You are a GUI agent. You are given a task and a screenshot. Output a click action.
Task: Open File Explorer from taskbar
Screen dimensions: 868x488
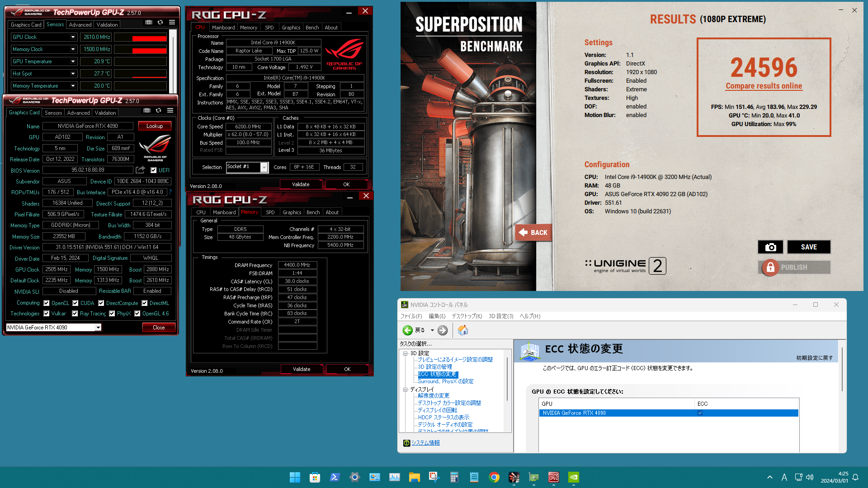coord(414,477)
